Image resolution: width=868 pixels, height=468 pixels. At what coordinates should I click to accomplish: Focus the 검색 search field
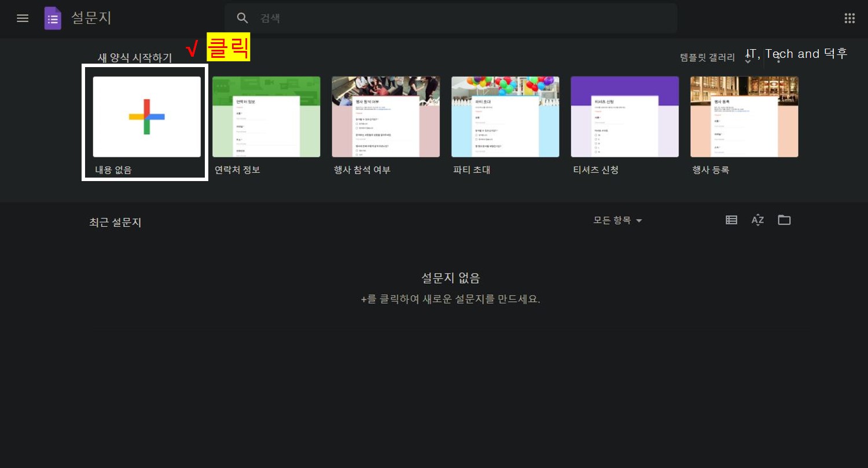click(x=451, y=18)
